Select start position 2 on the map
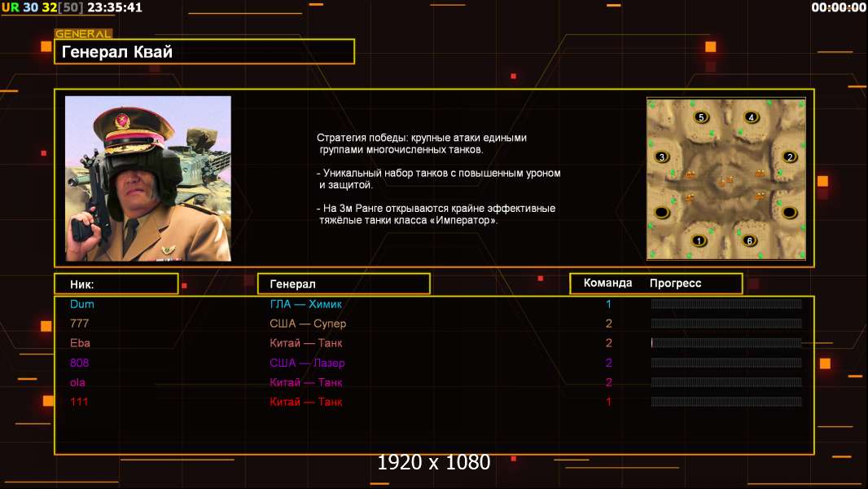The image size is (868, 489). tap(788, 156)
